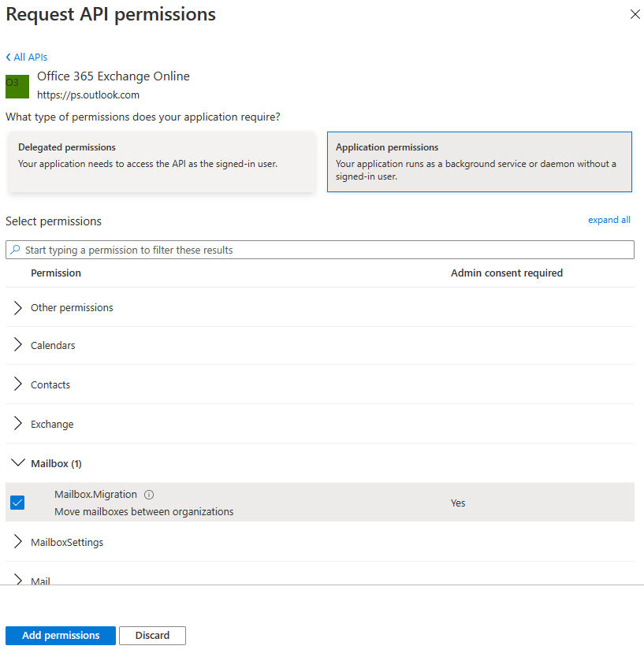The width and height of the screenshot is (644, 657).
Task: Click the Discard button
Action: [x=152, y=636]
